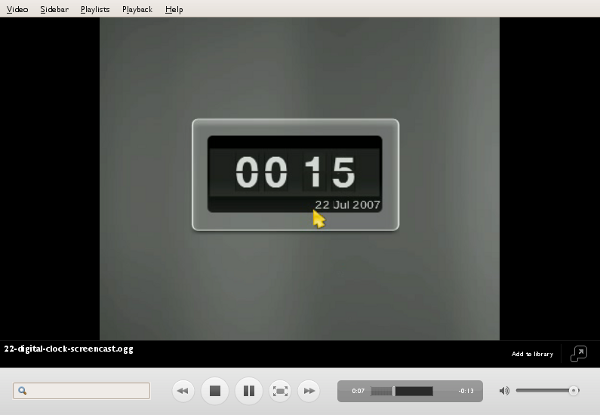
Task: Toggle fullscreen mode button
Action: pos(281,391)
